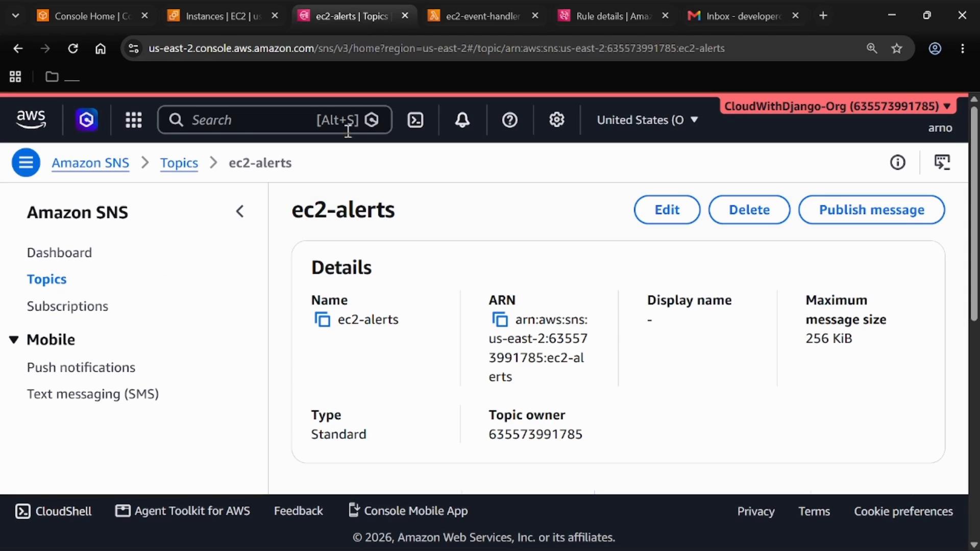The image size is (980, 551).
Task: Open CloudShell in the footer
Action: coord(54,511)
